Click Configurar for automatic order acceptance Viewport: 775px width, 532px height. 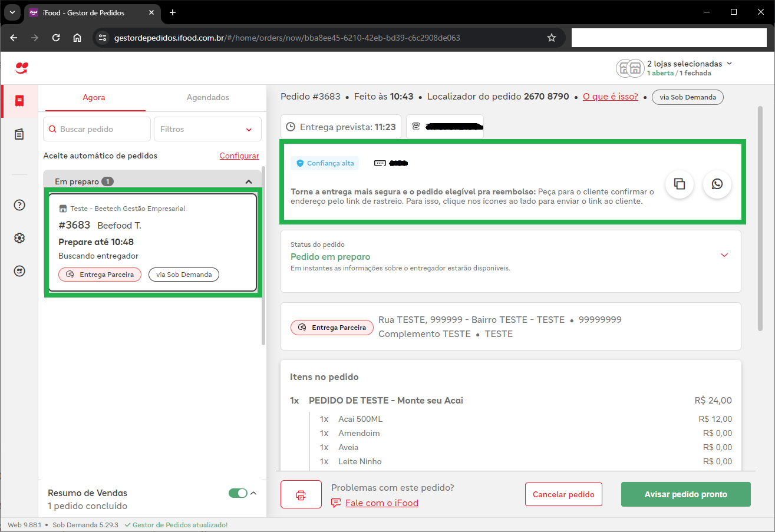click(239, 156)
